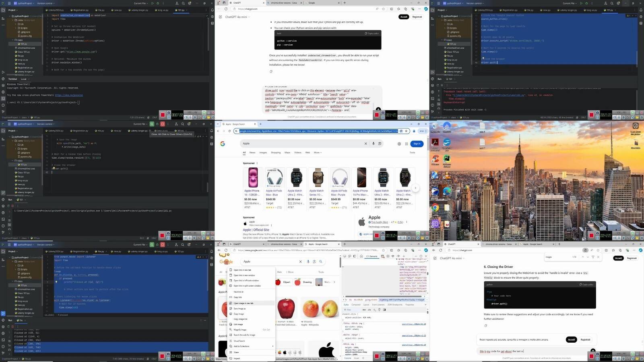Select the 'file' run tab above the 'Clicked at' output
Viewport: 644px width, 362px height.
pos(21,321)
